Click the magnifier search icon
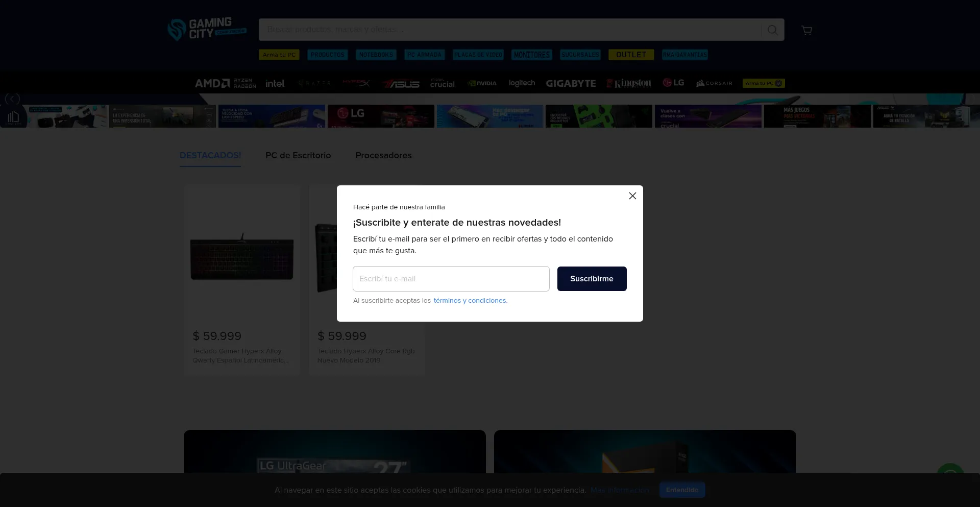Viewport: 980px width, 507px height. coord(773,30)
